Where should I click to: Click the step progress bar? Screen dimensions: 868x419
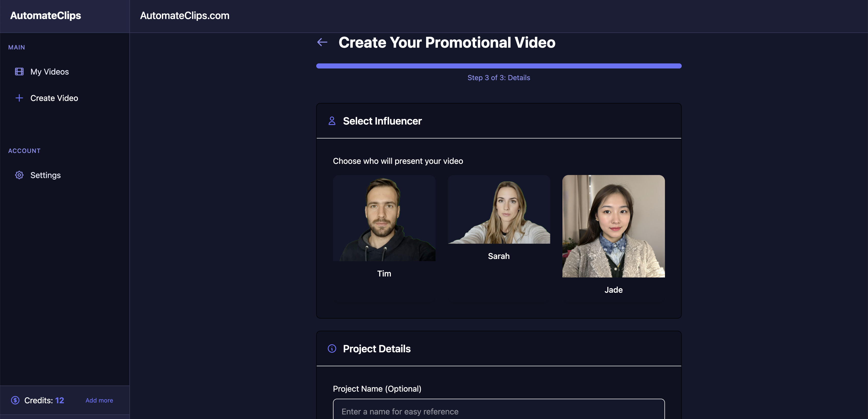pyautogui.click(x=499, y=66)
